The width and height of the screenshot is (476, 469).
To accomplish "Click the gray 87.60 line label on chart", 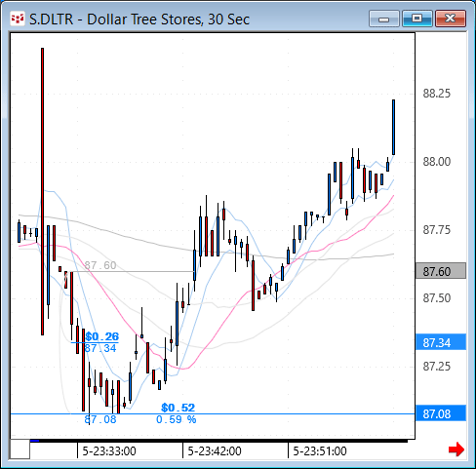I will point(100,265).
